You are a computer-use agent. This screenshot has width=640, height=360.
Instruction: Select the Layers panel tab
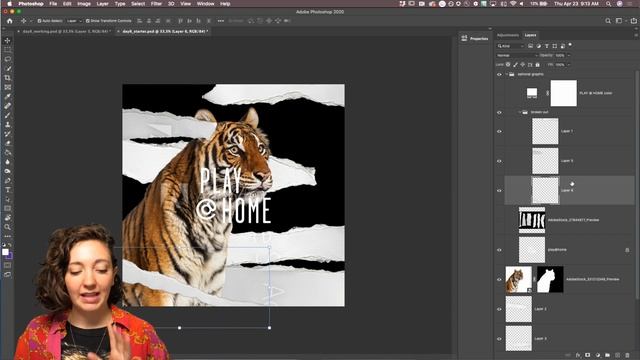pyautogui.click(x=530, y=35)
